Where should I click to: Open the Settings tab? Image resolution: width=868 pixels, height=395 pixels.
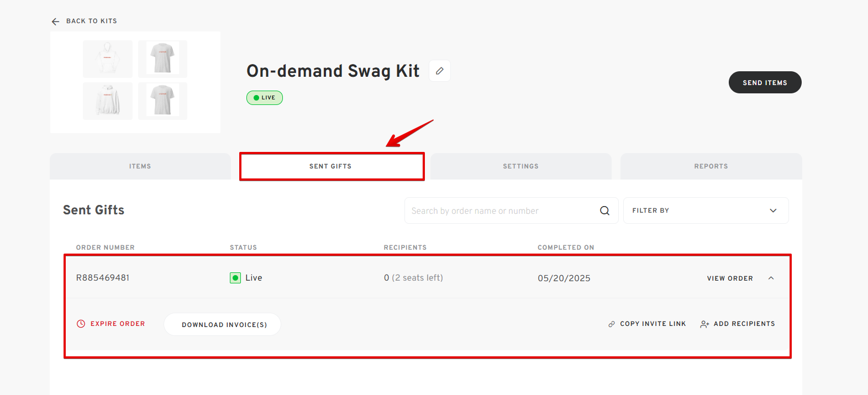click(x=520, y=166)
